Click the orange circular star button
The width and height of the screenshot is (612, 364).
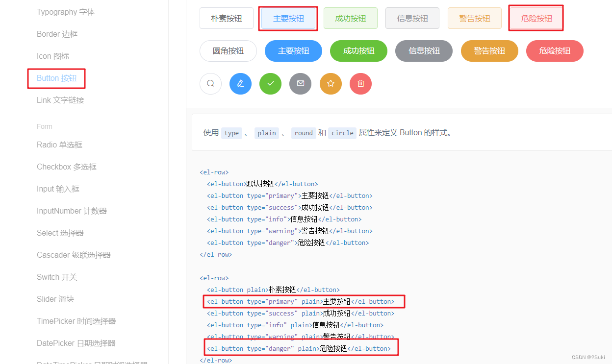click(x=331, y=83)
